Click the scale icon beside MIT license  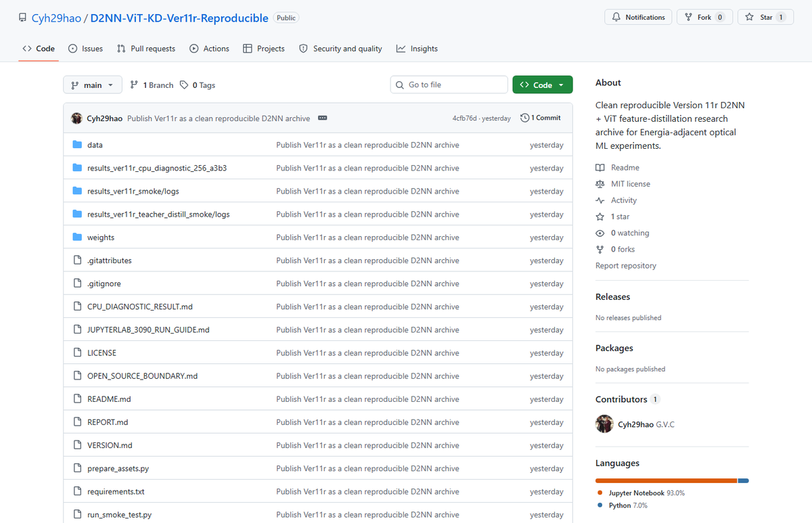600,184
